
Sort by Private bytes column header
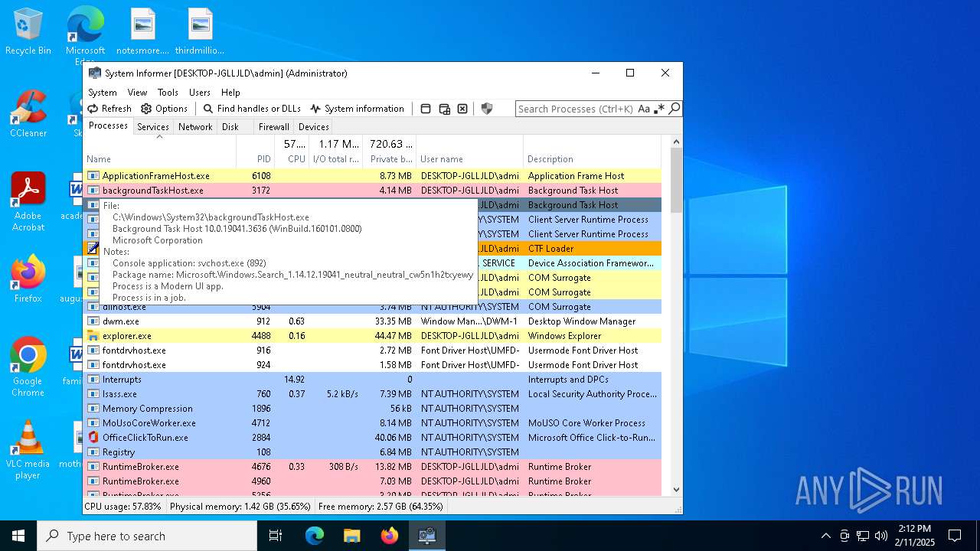(390, 152)
